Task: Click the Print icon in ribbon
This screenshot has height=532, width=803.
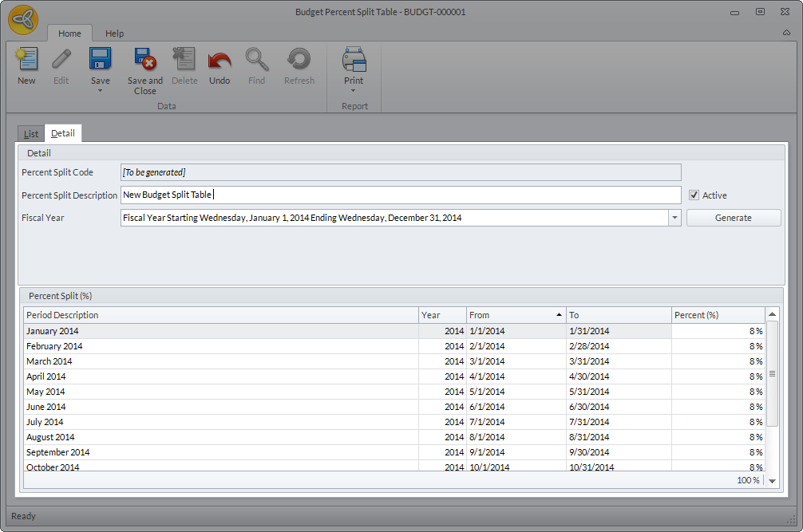Action: click(354, 61)
